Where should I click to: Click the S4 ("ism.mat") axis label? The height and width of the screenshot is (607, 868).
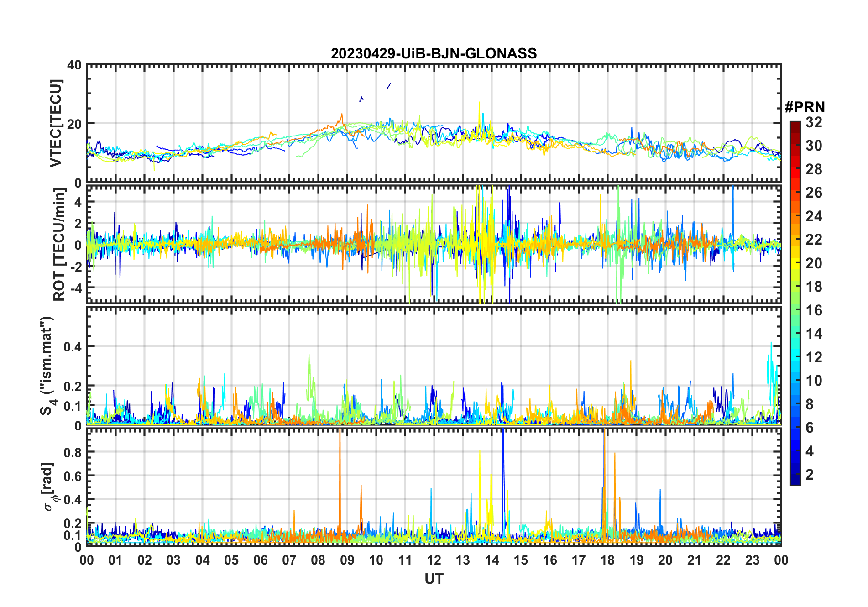click(x=47, y=366)
